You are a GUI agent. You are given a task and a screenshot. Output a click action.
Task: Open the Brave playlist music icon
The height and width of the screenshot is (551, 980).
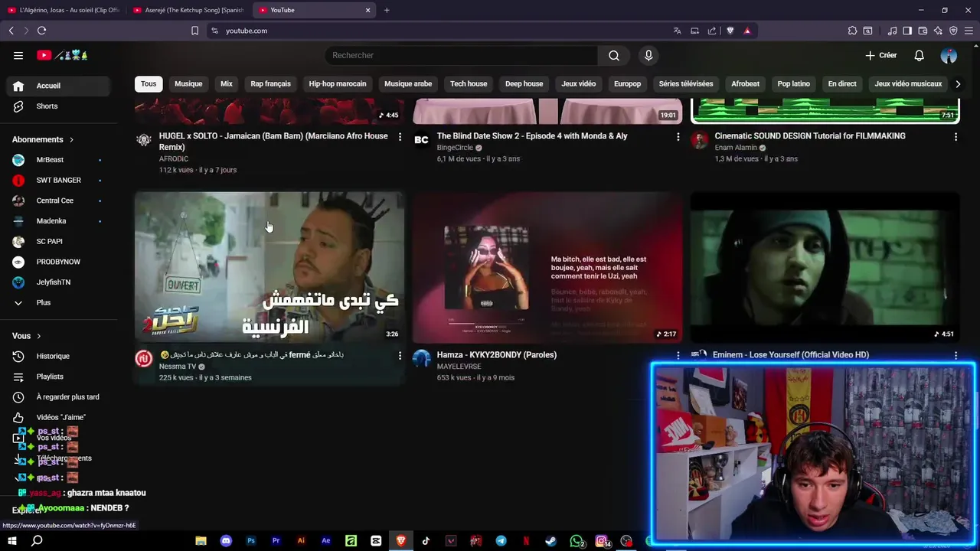tap(892, 31)
